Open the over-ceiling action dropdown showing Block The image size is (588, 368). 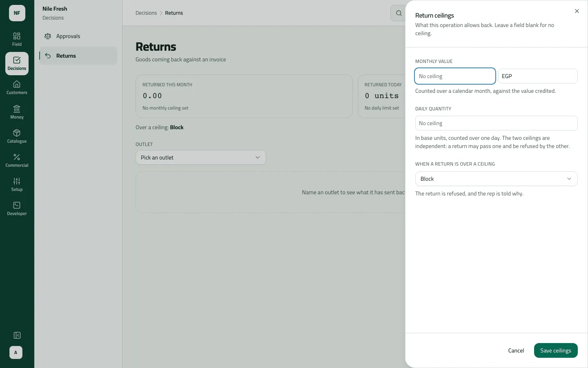point(497,179)
